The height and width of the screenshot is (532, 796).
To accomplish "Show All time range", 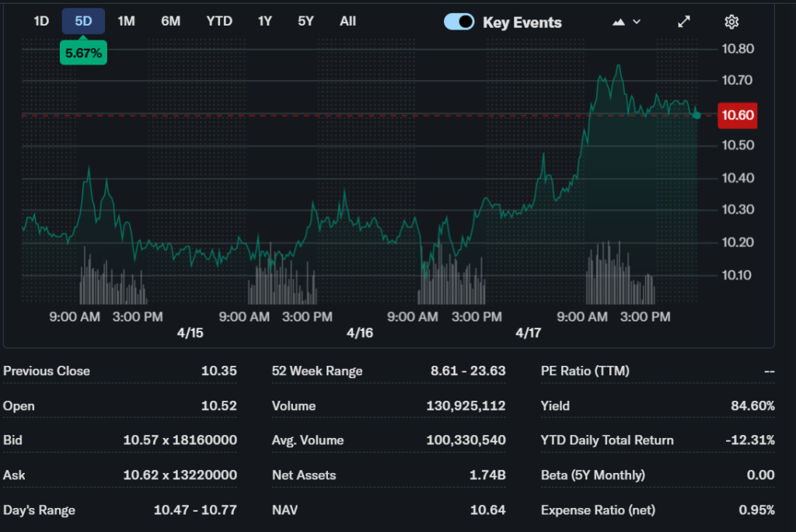I will tap(347, 21).
